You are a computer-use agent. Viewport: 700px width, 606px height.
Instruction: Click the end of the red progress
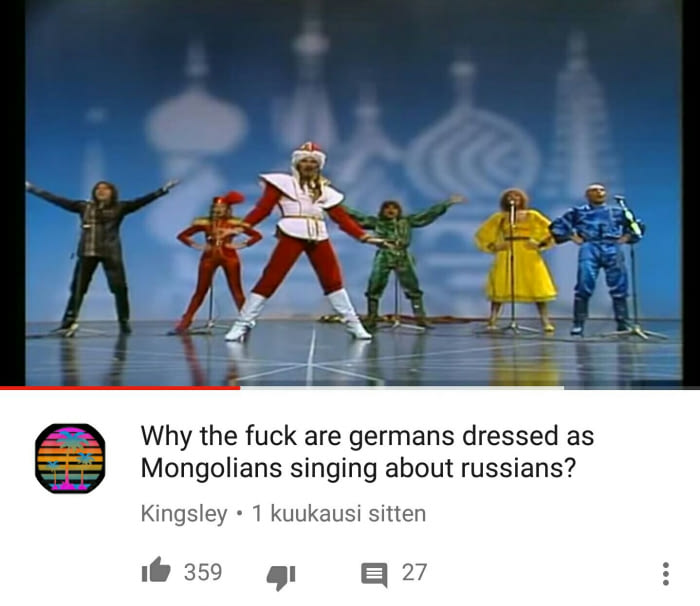pyautogui.click(x=240, y=388)
